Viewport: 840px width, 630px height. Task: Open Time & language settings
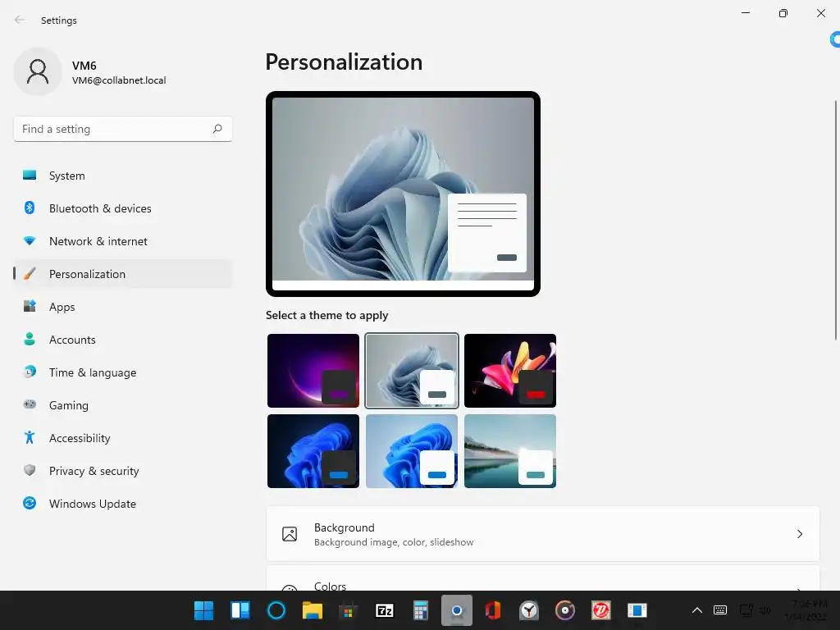[123, 372]
